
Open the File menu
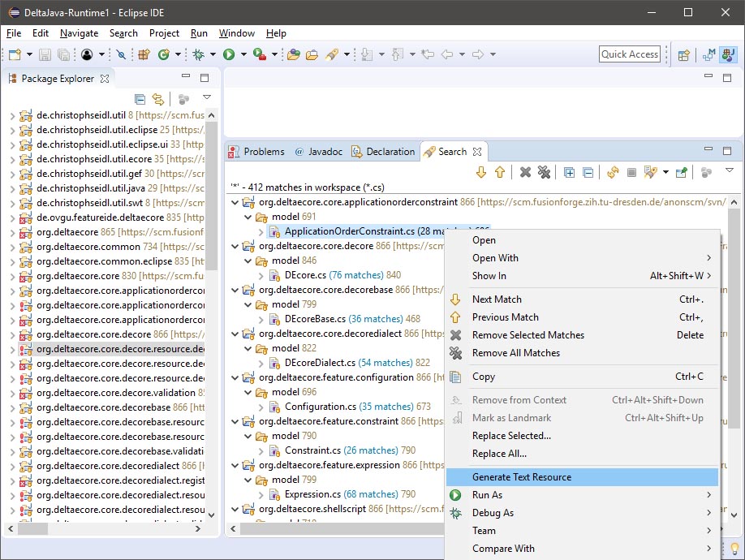pyautogui.click(x=14, y=33)
